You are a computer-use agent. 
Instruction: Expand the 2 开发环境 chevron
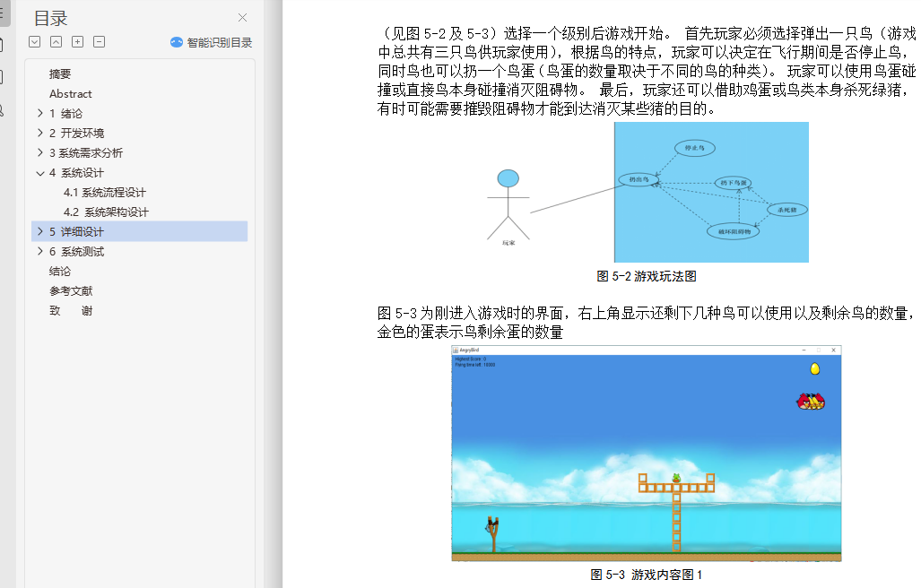(x=40, y=133)
